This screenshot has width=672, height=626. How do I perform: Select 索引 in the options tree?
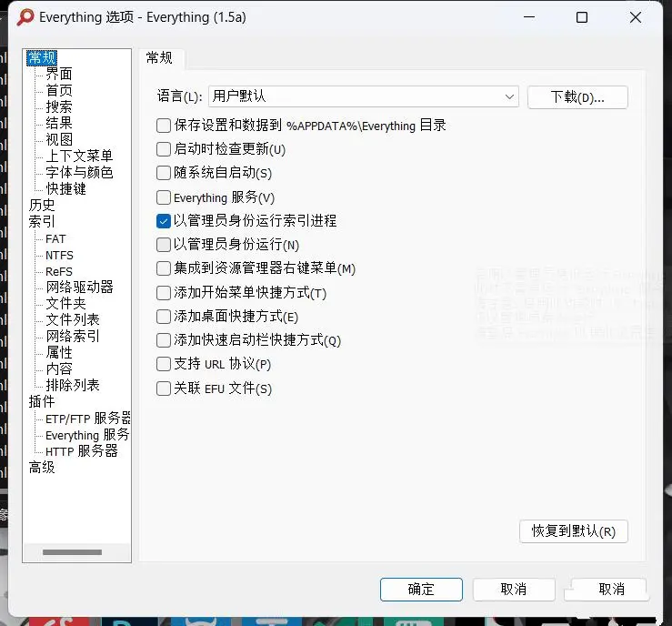pos(42,221)
